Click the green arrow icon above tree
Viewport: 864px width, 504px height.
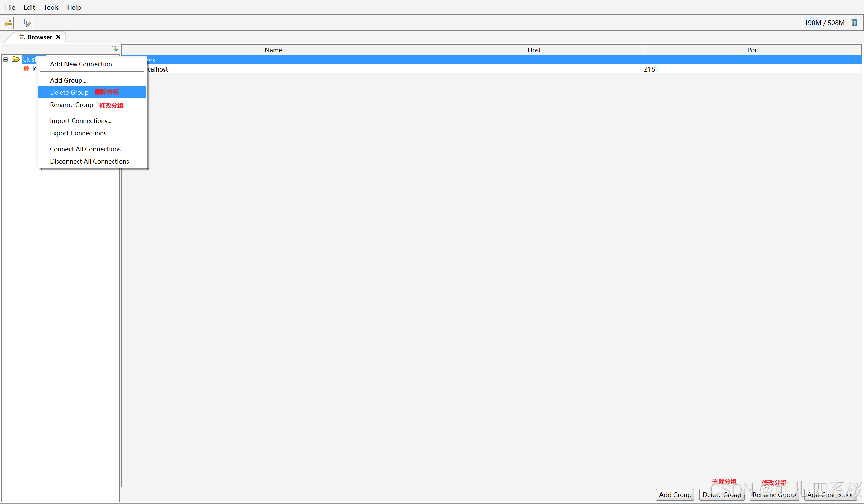[115, 49]
